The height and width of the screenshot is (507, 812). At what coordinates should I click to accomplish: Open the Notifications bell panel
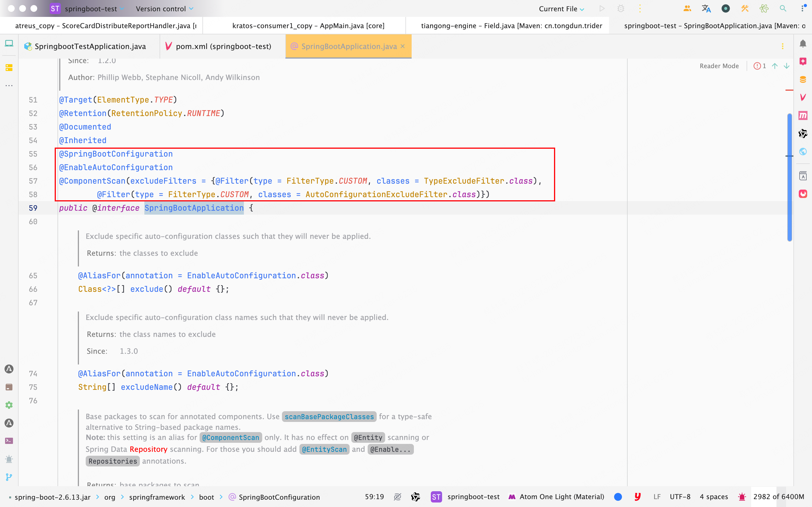click(803, 44)
